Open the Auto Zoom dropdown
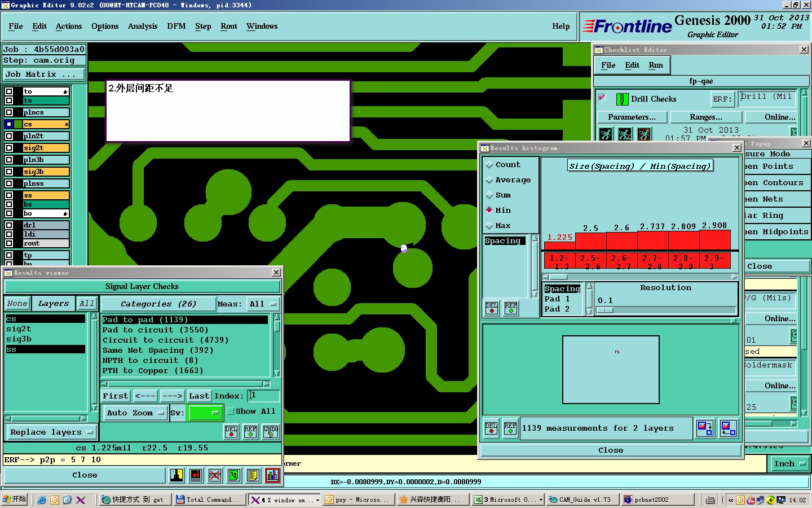 (x=136, y=413)
